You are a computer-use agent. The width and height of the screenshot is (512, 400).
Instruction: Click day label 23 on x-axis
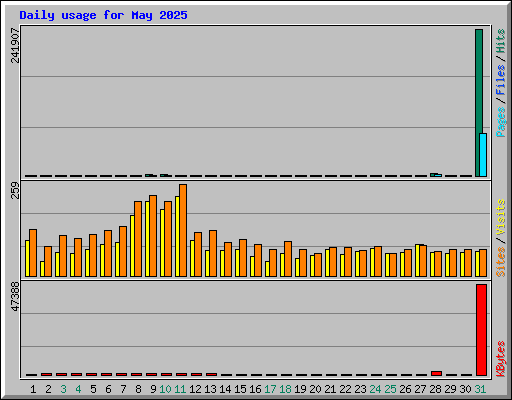tap(360, 389)
